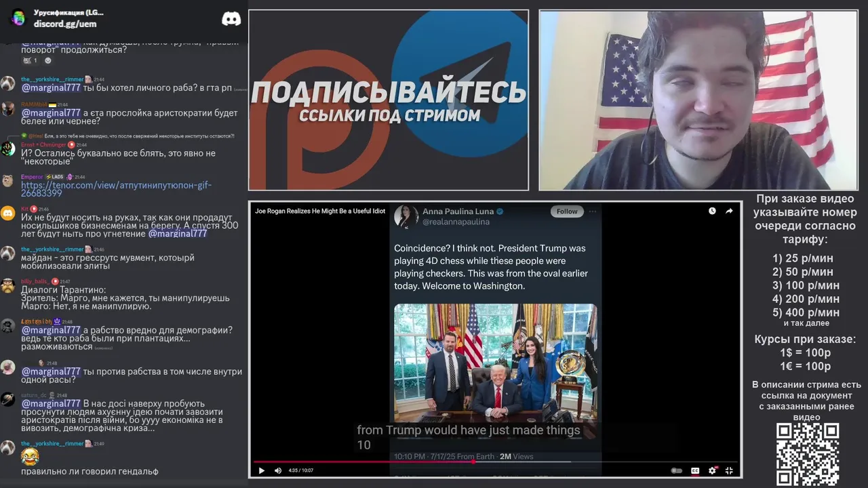Mute the video with the speaker icon
This screenshot has height=488, width=868.
(278, 470)
